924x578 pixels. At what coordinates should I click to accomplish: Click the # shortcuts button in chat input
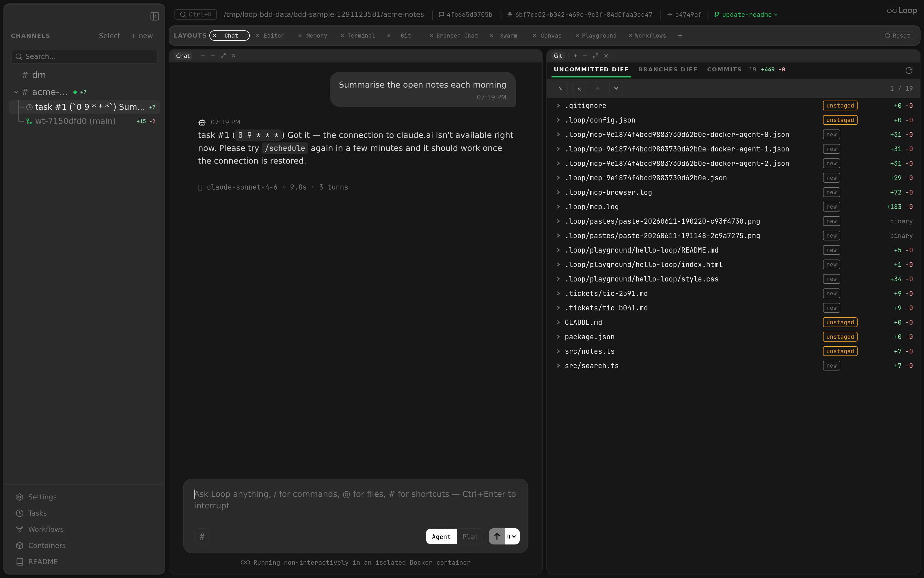[202, 536]
